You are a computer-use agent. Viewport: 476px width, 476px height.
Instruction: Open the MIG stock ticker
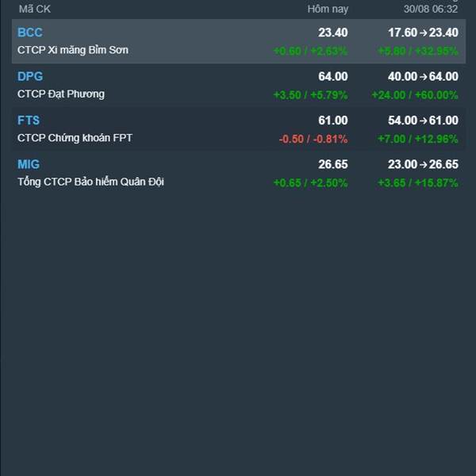pyautogui.click(x=29, y=164)
